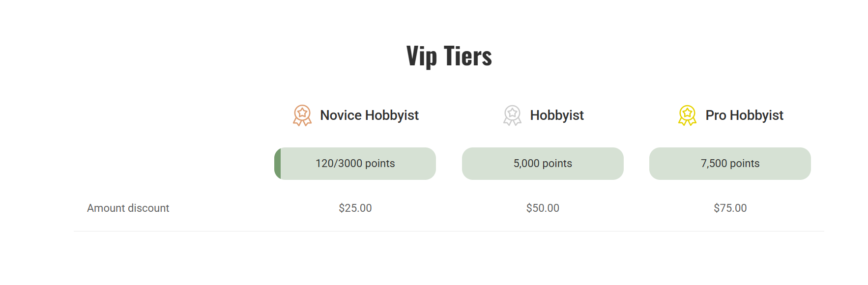Open the Pro Hobbyist tier details
868x285 pixels.
745,115
